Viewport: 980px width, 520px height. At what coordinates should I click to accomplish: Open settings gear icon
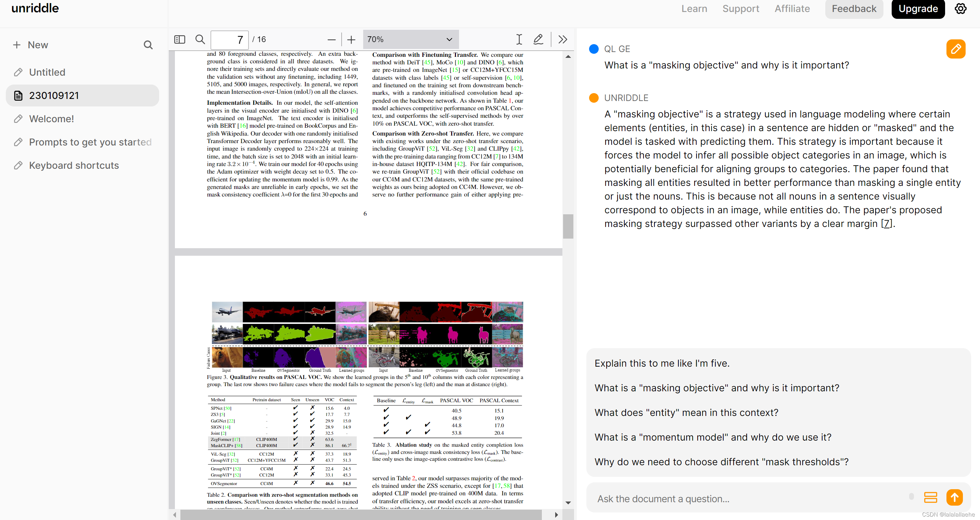[x=960, y=8]
